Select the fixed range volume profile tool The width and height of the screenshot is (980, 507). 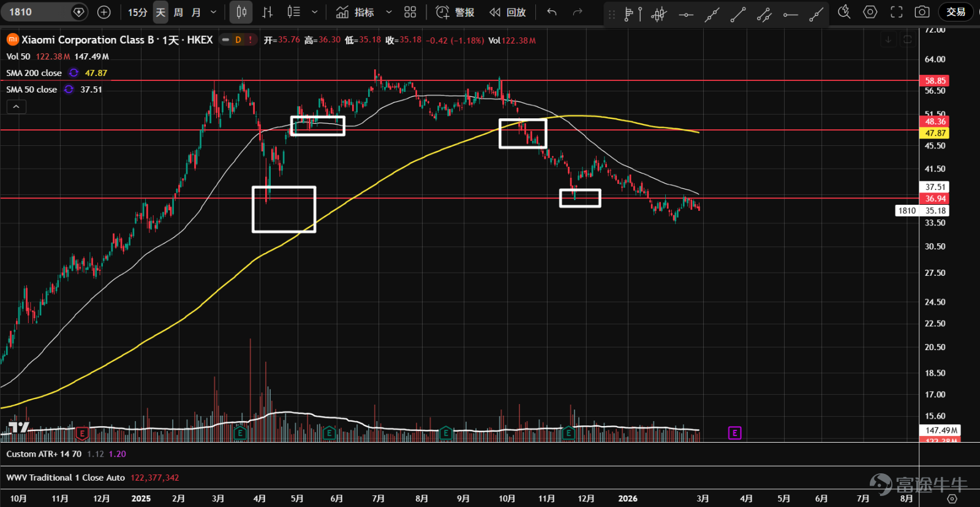click(633, 13)
